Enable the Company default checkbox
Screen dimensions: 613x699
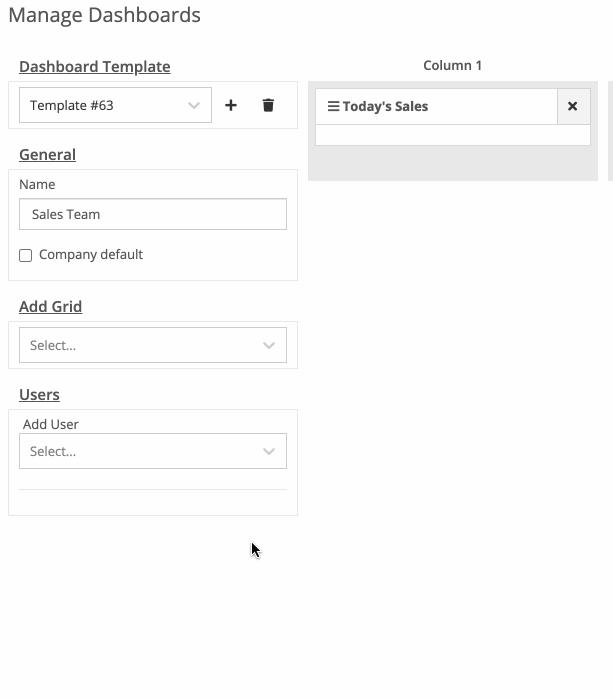pos(25,255)
